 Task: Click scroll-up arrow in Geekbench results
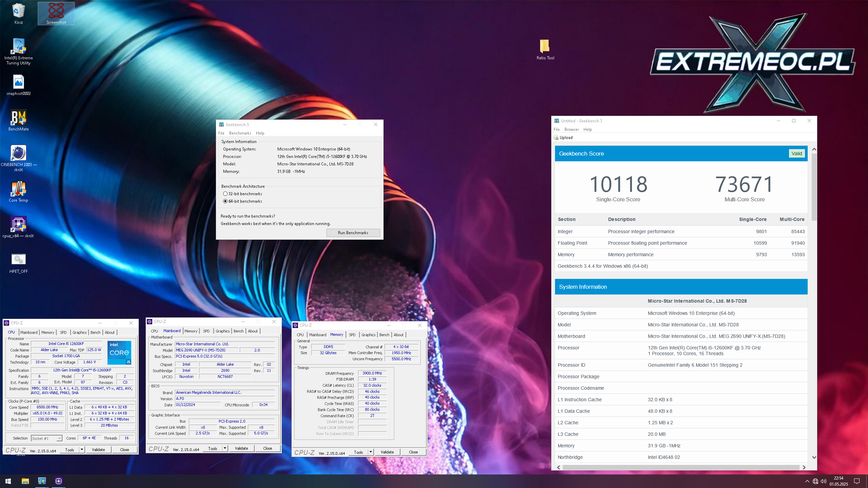[x=814, y=149]
